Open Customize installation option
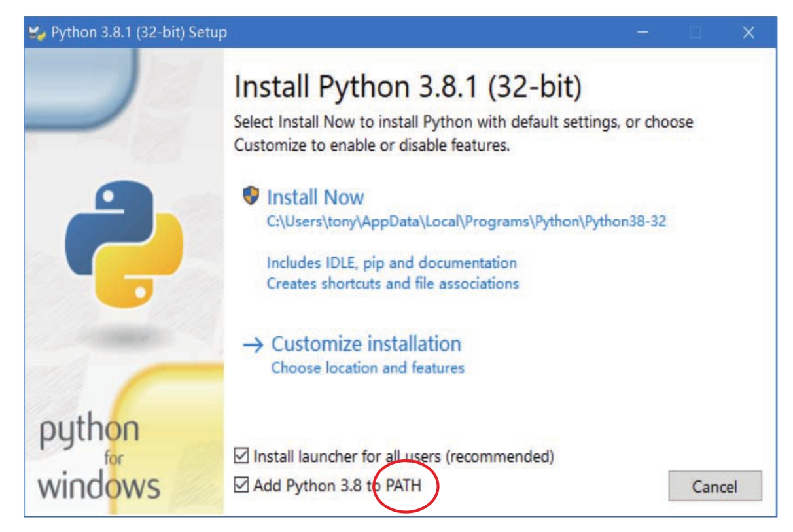 click(x=366, y=344)
